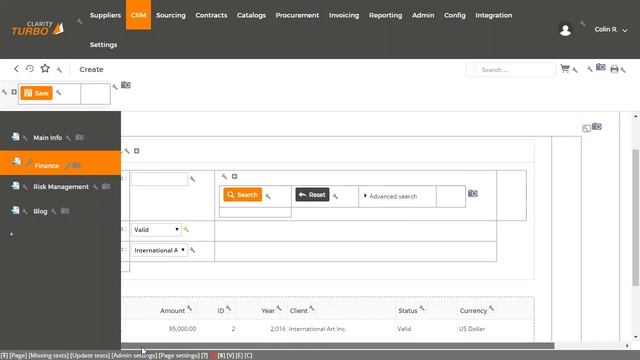Click the wrench beside the Reset button

click(335, 196)
